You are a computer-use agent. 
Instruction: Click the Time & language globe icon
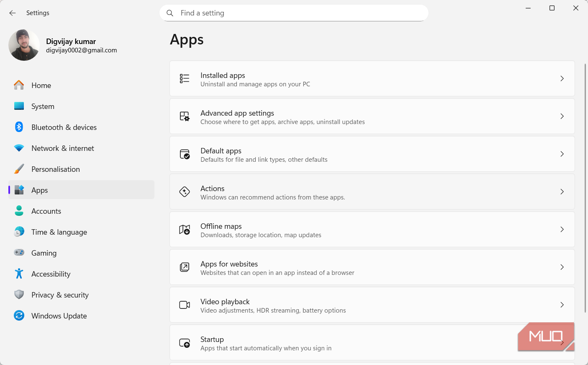19,232
